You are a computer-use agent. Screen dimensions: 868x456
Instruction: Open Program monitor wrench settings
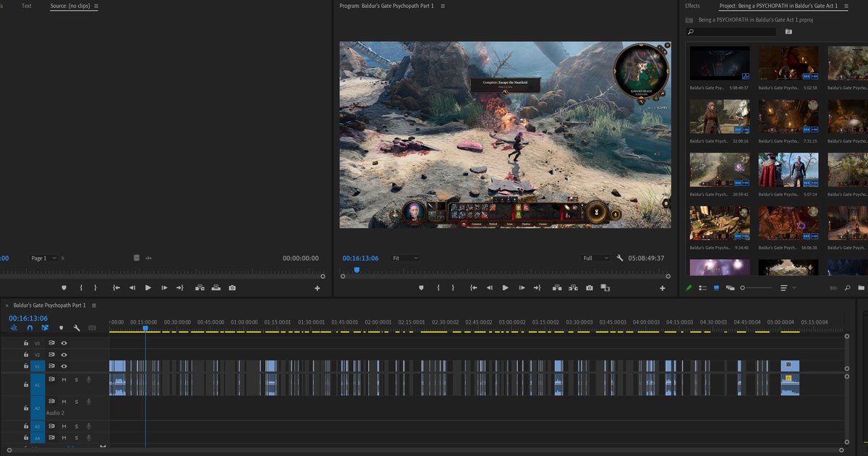(x=620, y=258)
